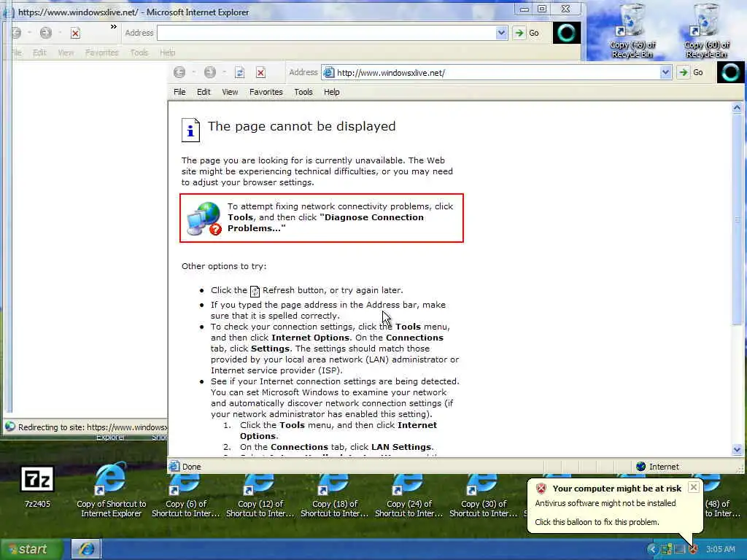Click scroll up arrow of page scrollbar

pos(737,108)
